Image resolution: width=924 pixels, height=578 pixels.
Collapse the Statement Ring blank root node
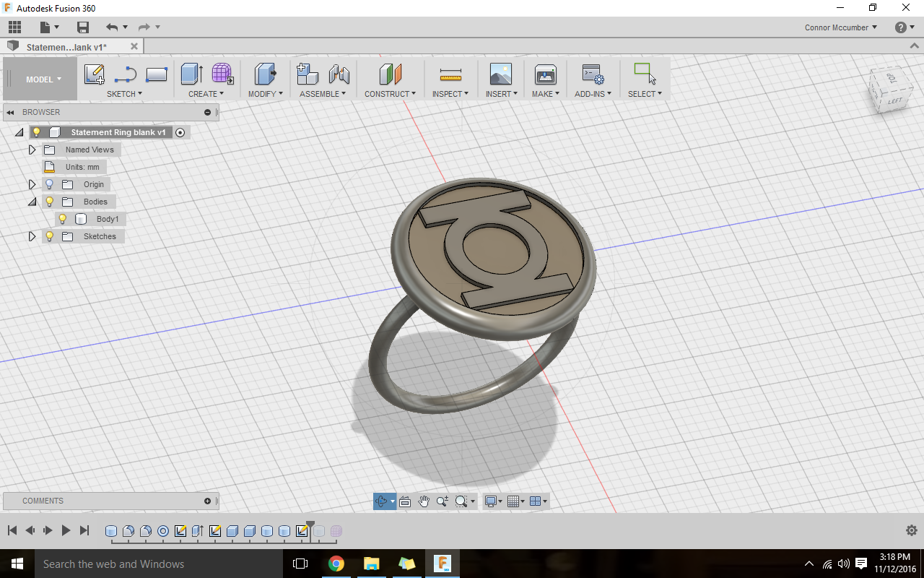tap(19, 132)
